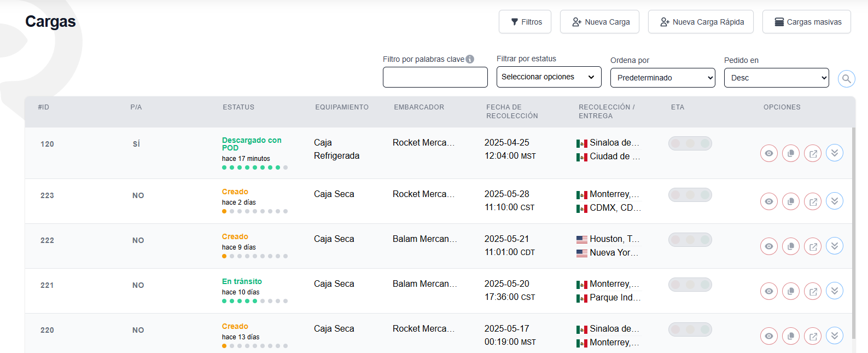The width and height of the screenshot is (868, 353).
Task: Open the Filtrar por estatus dropdown
Action: pyautogui.click(x=549, y=77)
